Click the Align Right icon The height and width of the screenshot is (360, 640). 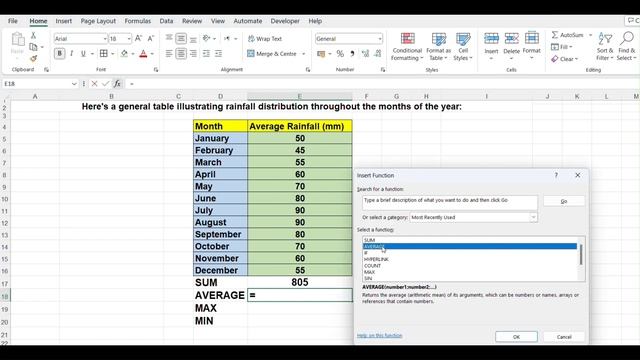point(193,53)
